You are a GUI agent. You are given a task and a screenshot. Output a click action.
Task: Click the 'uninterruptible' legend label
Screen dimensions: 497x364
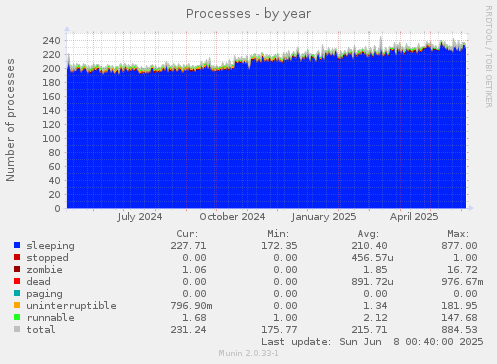pos(71,306)
